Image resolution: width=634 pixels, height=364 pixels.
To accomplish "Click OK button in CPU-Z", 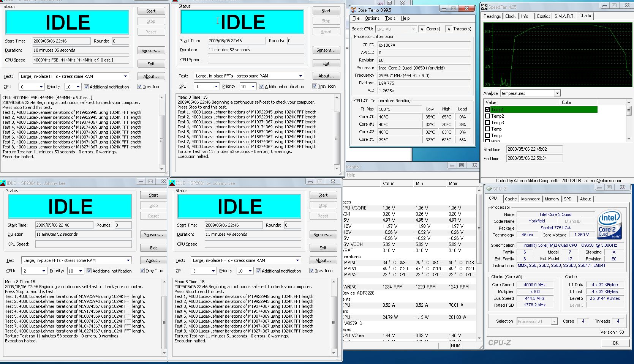I will (x=615, y=343).
